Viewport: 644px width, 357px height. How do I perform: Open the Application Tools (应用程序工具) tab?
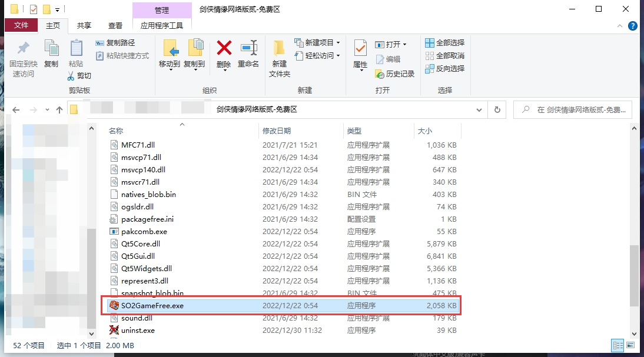coord(162,25)
